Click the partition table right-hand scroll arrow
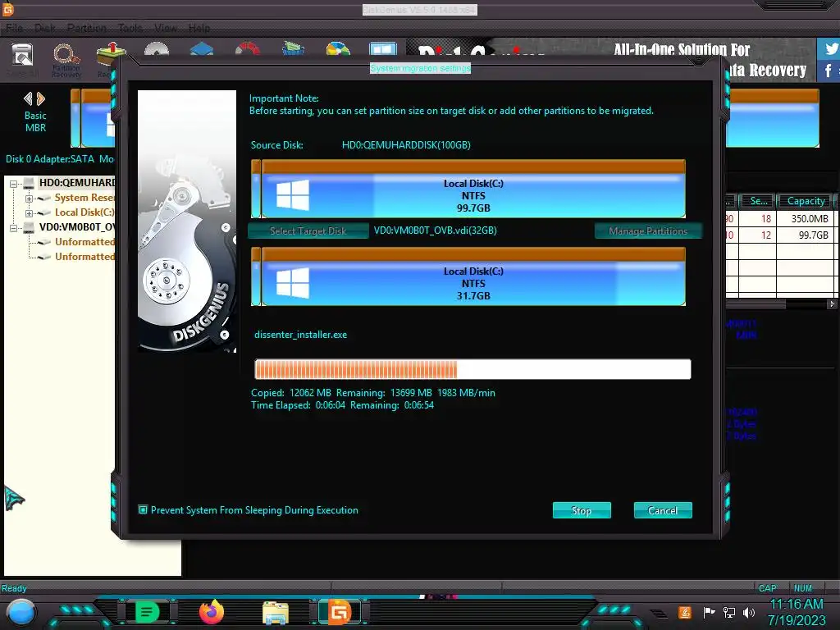 click(832, 304)
